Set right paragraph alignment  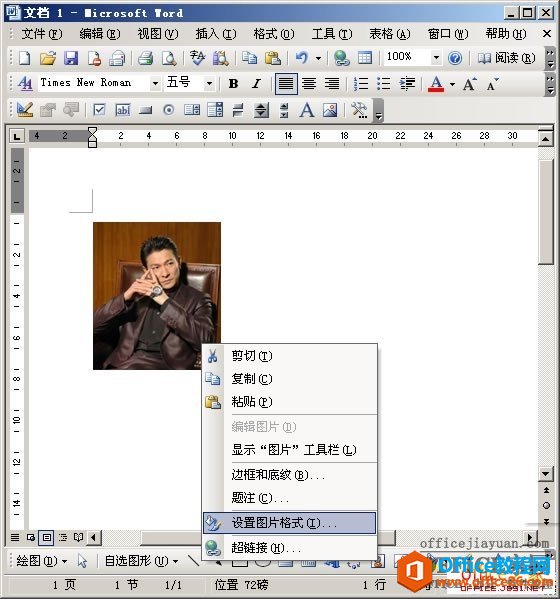[332, 83]
